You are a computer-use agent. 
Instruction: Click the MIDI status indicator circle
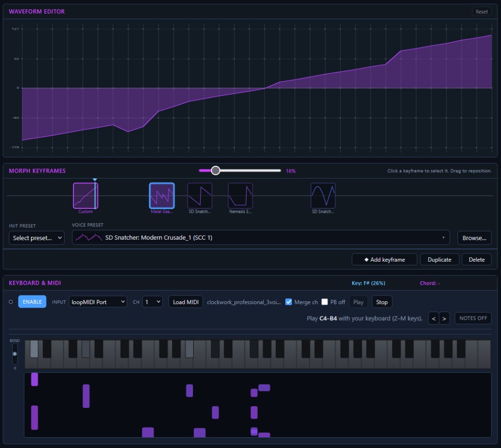coord(11,302)
